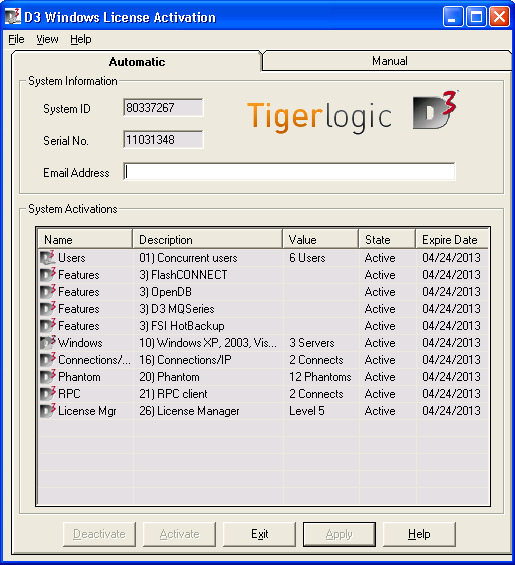The height and width of the screenshot is (565, 515).
Task: Click the Serial No. field
Action: [x=163, y=139]
